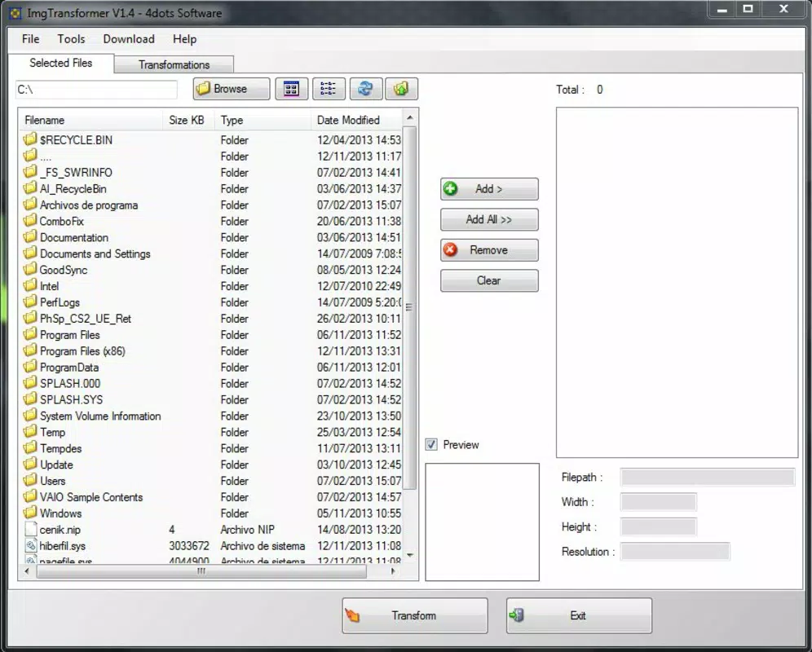Select the $RECYCLE.BIN folder icon
This screenshot has width=812, height=652.
[x=30, y=139]
